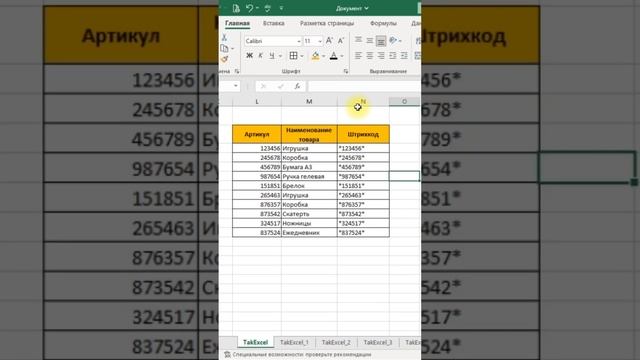
Task: Open the clipboard group dialog launcher
Action: click(x=237, y=71)
